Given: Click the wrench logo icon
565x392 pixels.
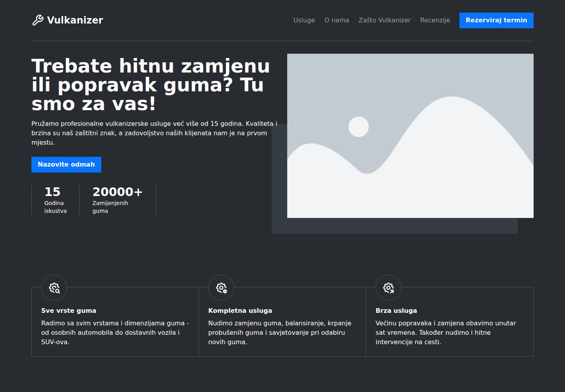Looking at the screenshot, I should pos(38,20).
